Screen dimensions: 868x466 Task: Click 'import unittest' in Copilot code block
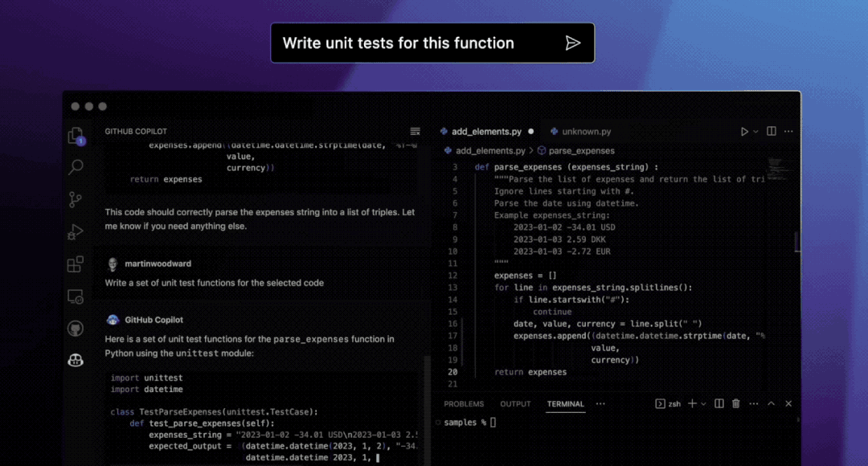146,378
